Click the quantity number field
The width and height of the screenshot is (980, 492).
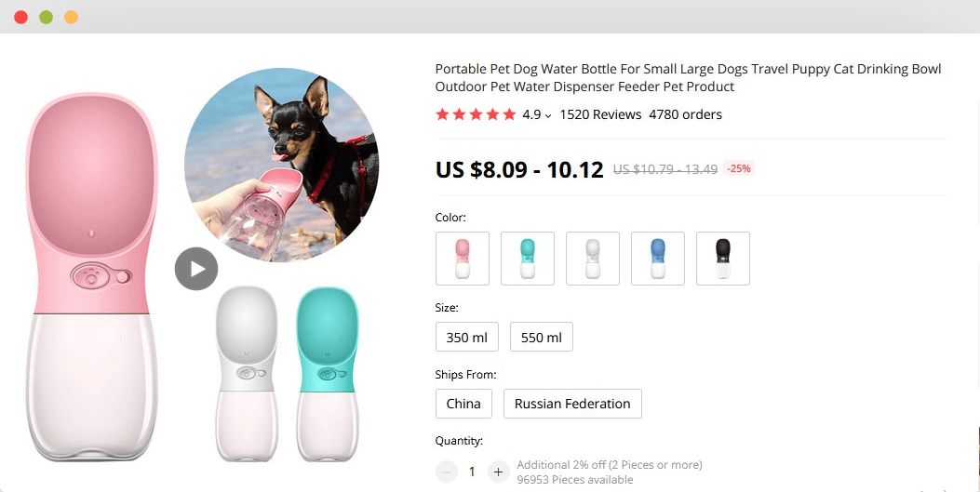click(472, 472)
